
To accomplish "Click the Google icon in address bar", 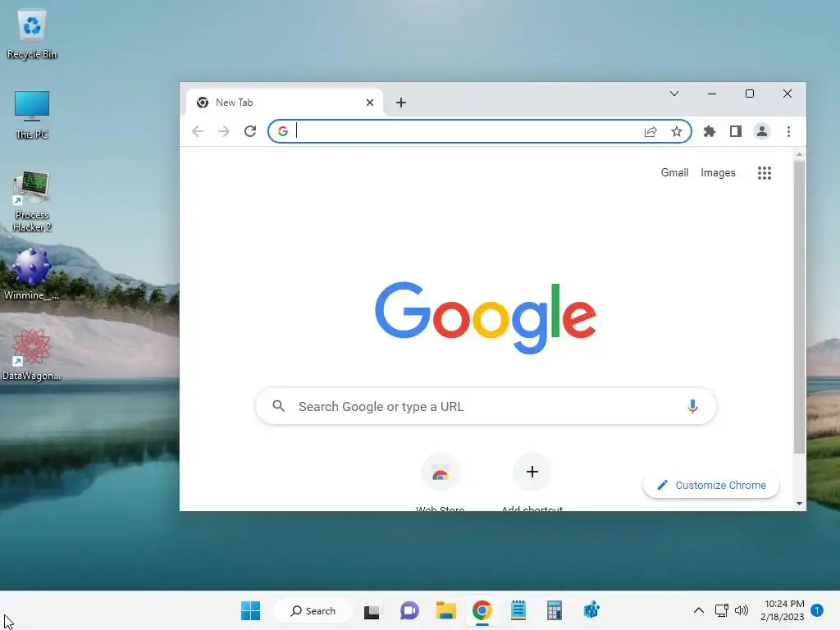I will (283, 131).
